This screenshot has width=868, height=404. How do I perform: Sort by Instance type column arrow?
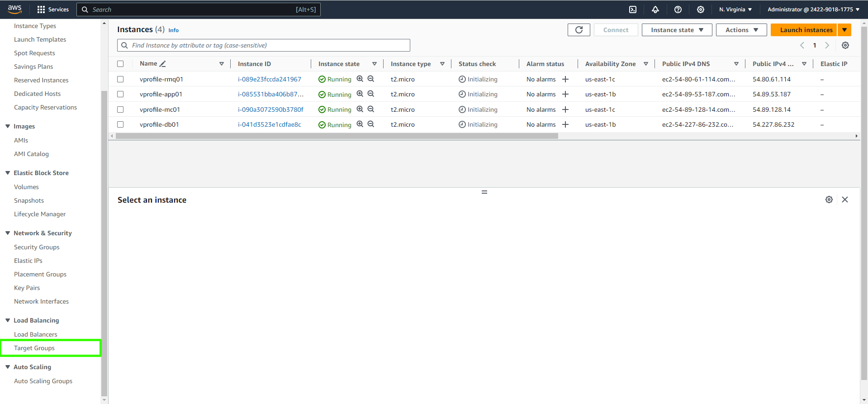(x=442, y=64)
